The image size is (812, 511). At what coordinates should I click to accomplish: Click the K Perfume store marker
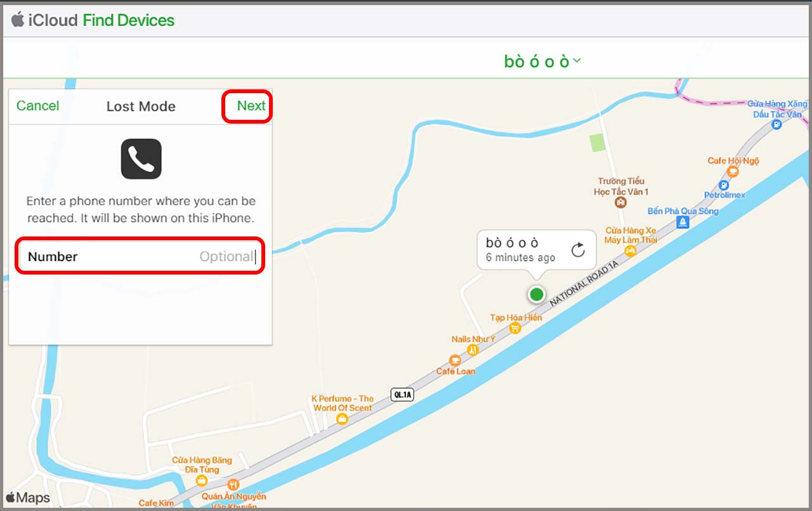point(343,420)
